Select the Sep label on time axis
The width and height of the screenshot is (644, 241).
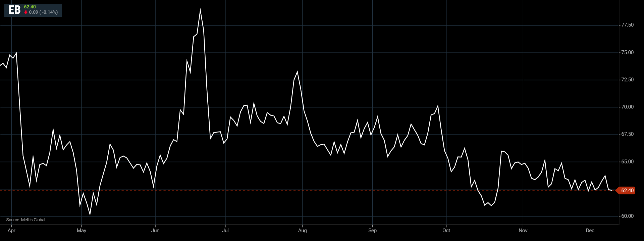click(372, 230)
